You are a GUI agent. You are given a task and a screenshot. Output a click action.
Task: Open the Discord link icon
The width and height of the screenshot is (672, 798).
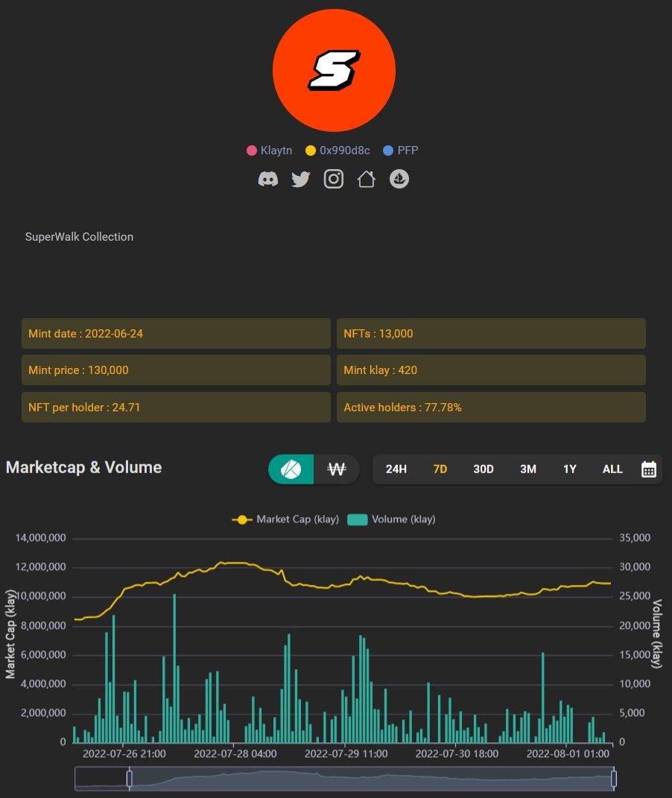click(268, 179)
